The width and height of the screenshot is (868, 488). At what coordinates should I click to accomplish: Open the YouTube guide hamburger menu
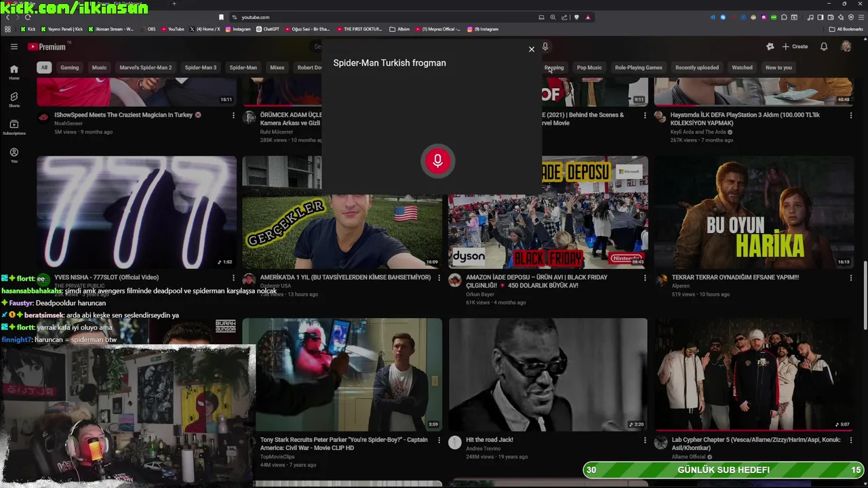click(14, 47)
